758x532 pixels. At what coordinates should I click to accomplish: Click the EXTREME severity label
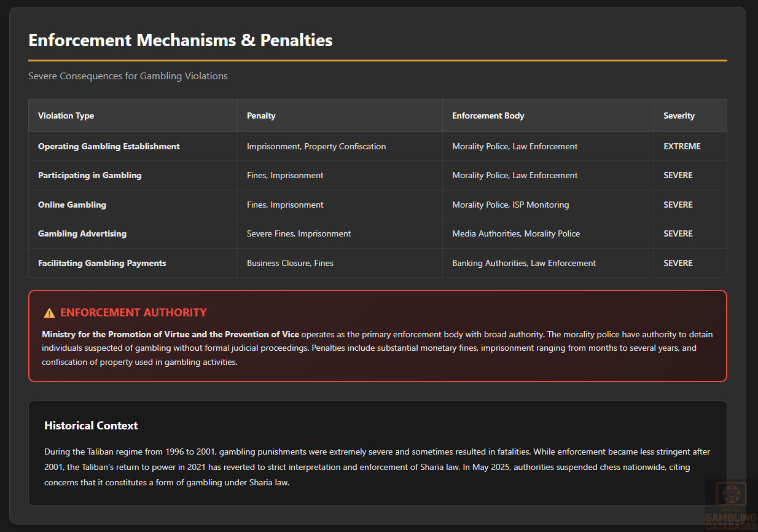682,146
